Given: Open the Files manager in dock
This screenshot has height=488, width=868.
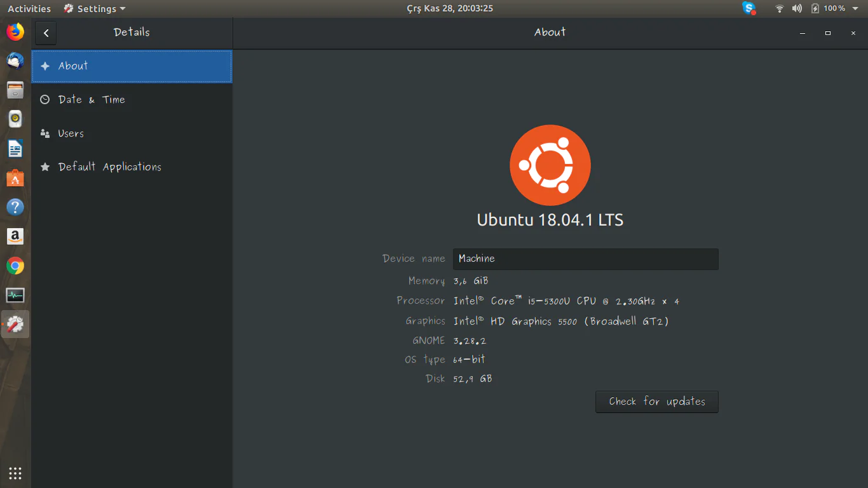Looking at the screenshot, I should [15, 90].
